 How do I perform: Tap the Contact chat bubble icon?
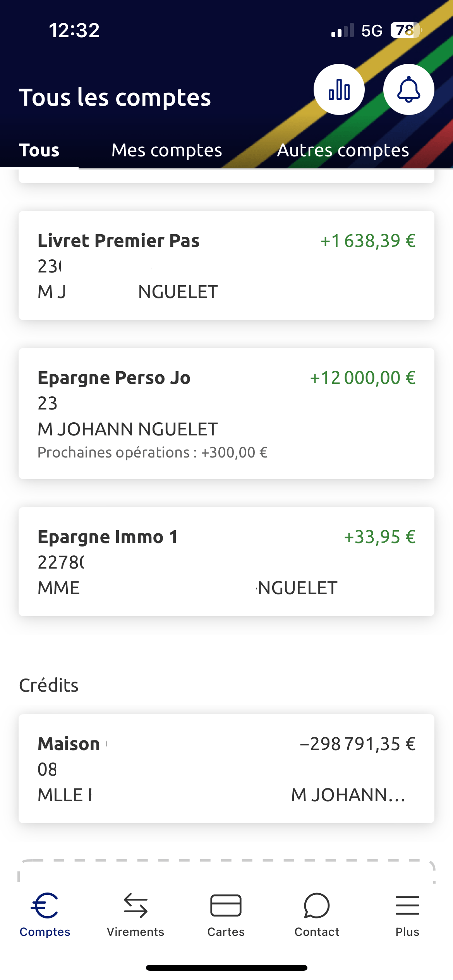point(317,906)
